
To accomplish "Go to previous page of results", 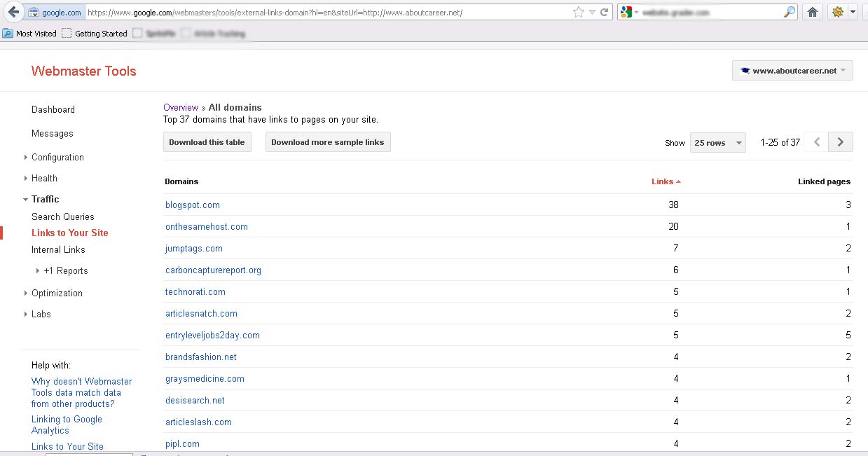I will click(x=817, y=142).
